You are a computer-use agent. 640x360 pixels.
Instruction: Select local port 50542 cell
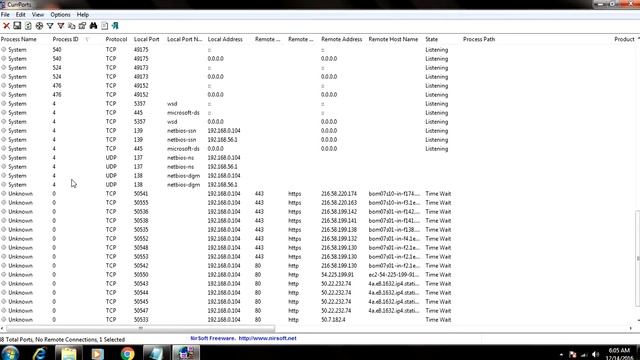141,265
